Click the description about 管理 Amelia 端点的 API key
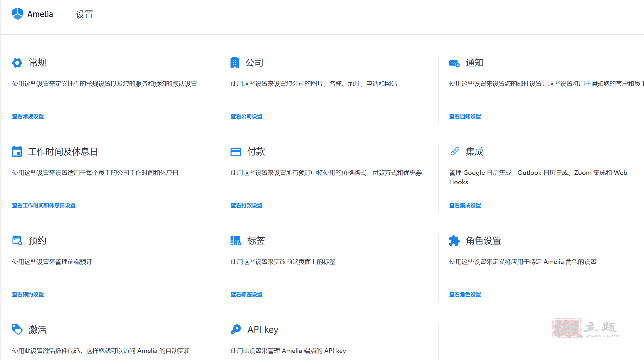Viewport: 644px width, 360px height. [288, 351]
